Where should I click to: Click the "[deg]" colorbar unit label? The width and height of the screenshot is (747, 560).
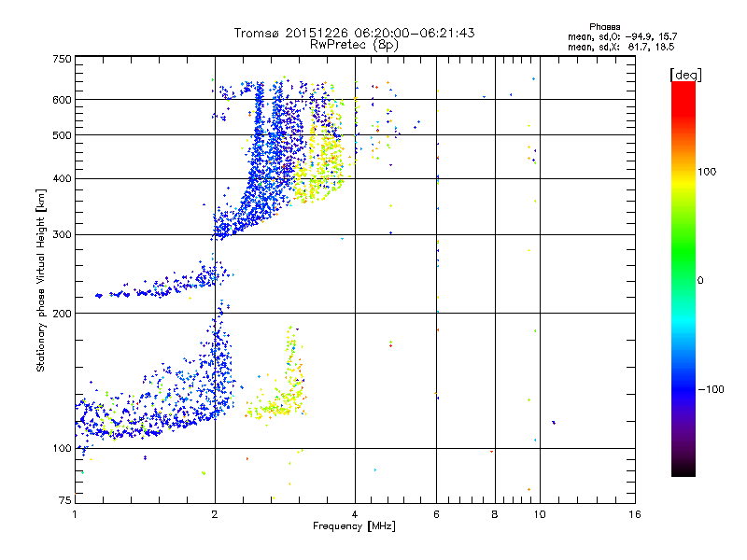[x=685, y=75]
